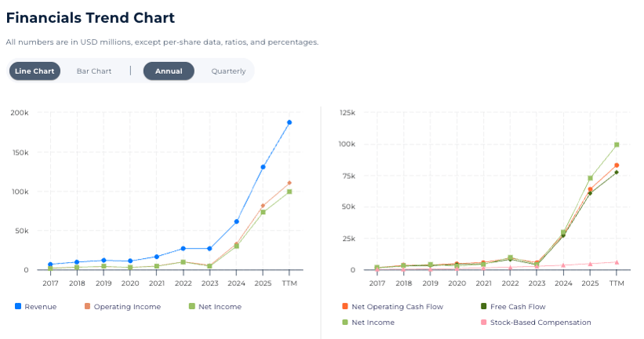Viewport: 644px width, 339px height.
Task: Click Stock-Based Compensation TTM triangle marker
Action: [x=617, y=262]
